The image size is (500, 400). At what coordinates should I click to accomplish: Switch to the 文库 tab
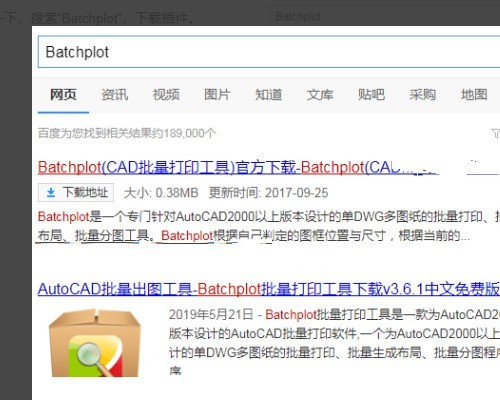[320, 95]
